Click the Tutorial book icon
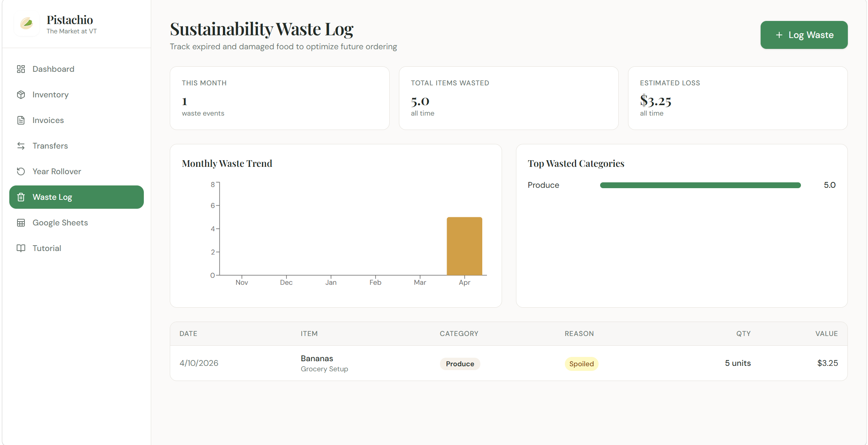Image resolution: width=868 pixels, height=445 pixels. [21, 248]
